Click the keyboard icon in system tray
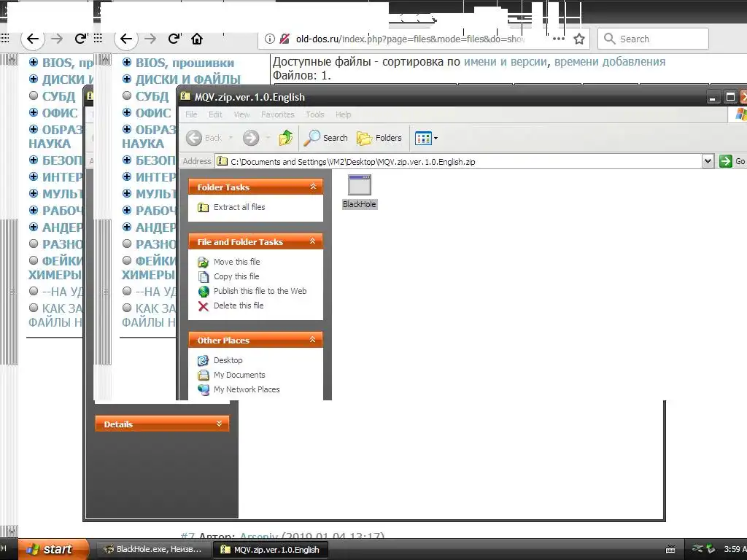The height and width of the screenshot is (560, 747). click(670, 550)
